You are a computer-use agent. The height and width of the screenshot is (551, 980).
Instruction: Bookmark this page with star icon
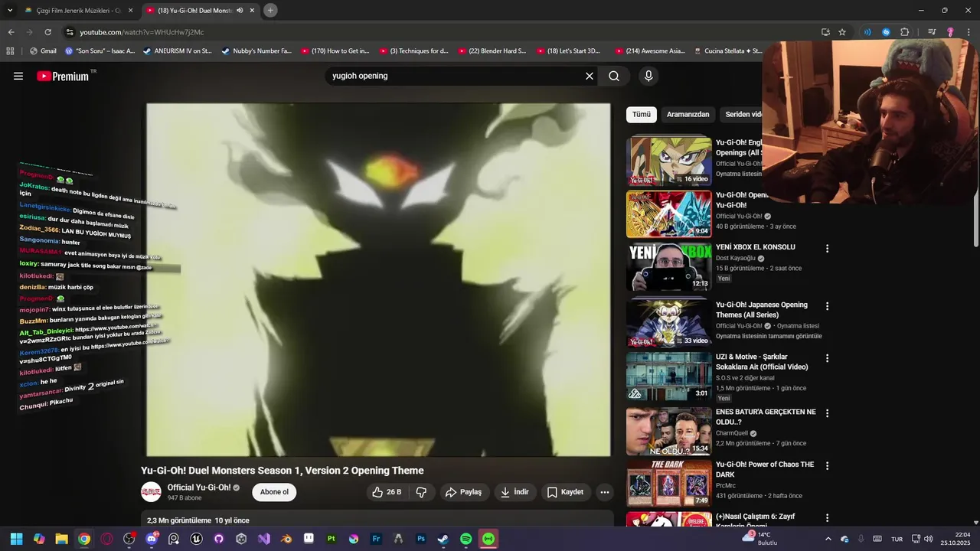pyautogui.click(x=842, y=32)
